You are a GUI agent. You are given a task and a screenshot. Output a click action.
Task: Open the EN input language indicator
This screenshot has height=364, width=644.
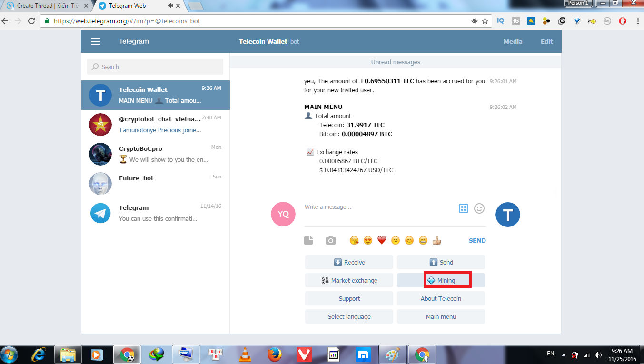(x=550, y=354)
